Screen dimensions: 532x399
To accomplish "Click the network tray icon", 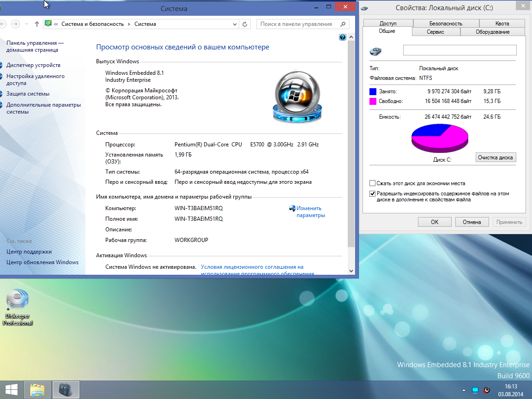I will point(475,390).
